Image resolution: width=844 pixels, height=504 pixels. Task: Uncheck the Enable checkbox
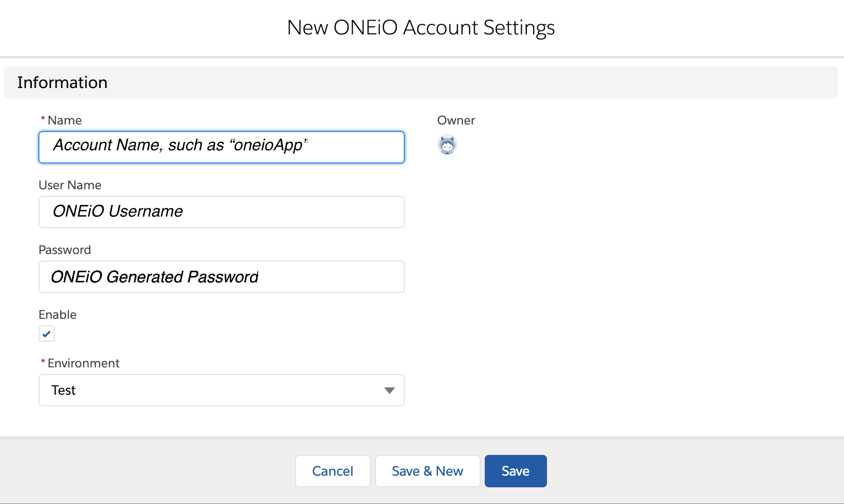coord(47,333)
